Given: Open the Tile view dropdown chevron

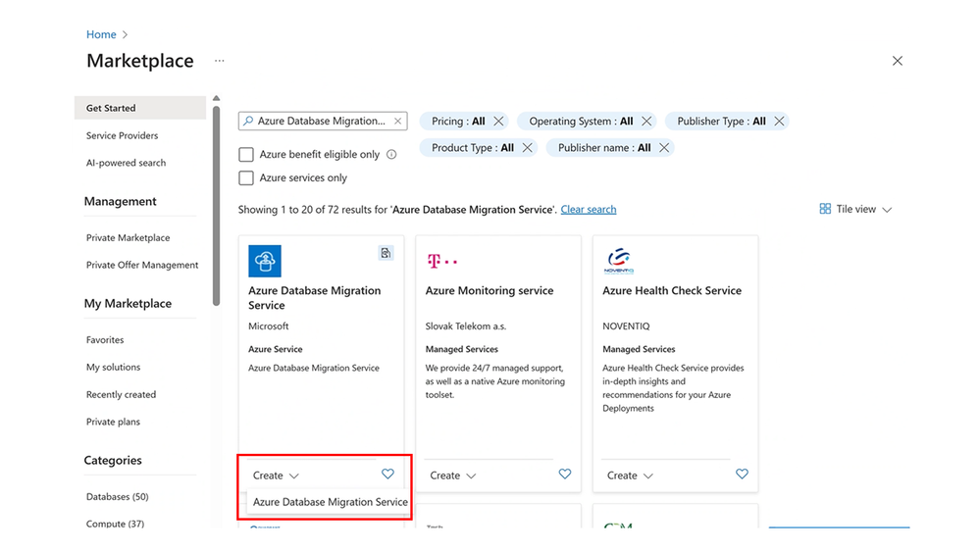Looking at the screenshot, I should click(887, 210).
